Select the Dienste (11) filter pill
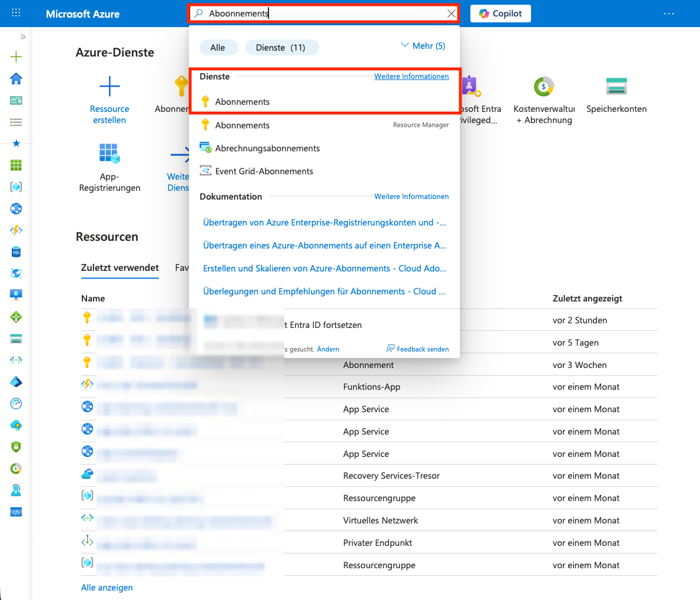Viewport: 700px width, 600px height. point(281,48)
